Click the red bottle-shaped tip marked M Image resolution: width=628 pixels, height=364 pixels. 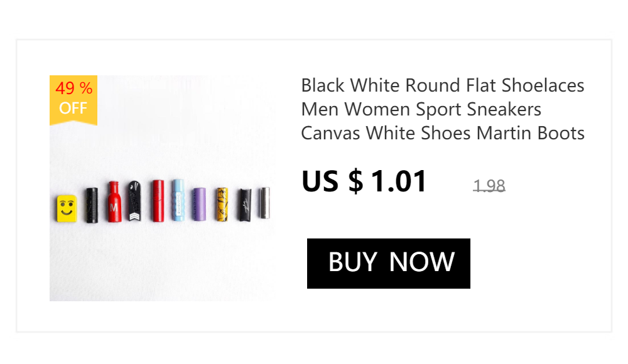pos(114,203)
